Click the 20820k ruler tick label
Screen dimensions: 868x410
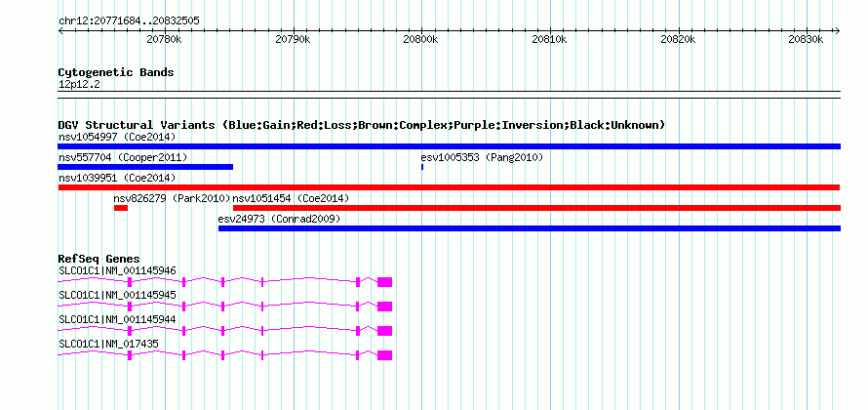tap(679, 40)
